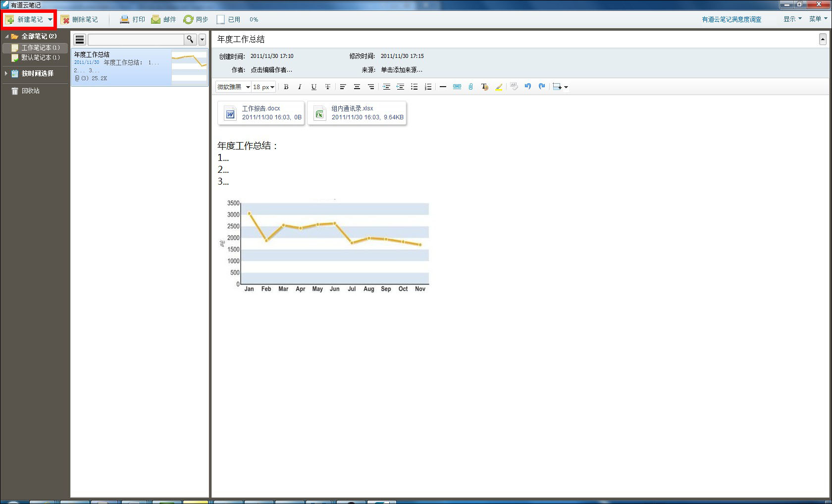The height and width of the screenshot is (504, 832).
Task: Insert horizontal line
Action: pos(443,87)
